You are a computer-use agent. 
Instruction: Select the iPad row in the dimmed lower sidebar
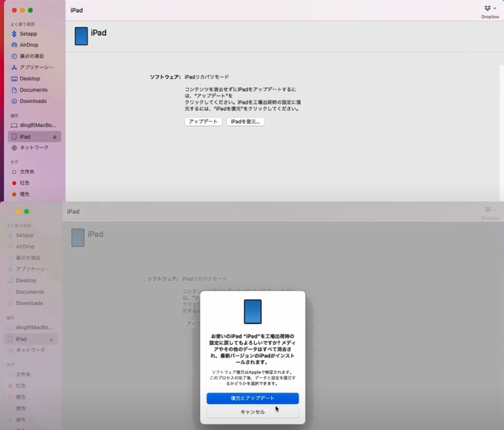31,339
